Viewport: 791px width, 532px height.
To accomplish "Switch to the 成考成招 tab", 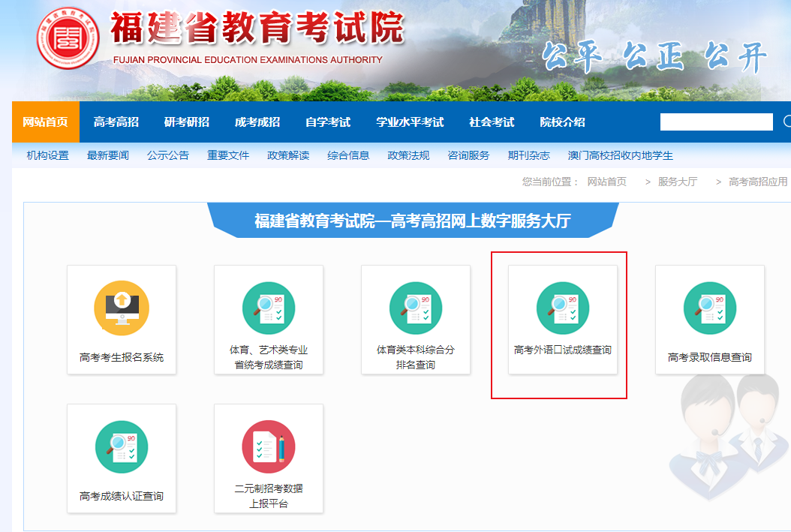I will pos(257,122).
